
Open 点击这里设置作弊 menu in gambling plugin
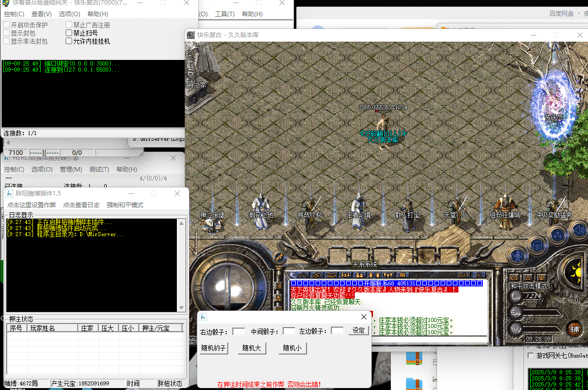[x=32, y=205]
